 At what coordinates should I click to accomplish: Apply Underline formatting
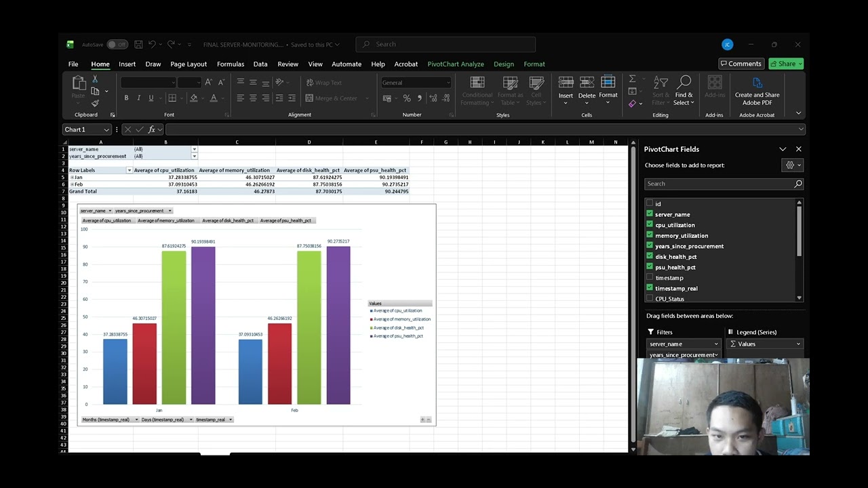point(151,98)
